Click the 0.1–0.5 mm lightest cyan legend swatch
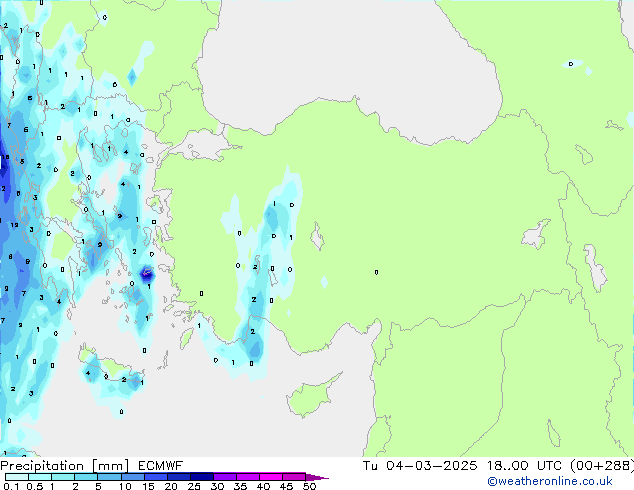Screen dimensions: 634x490 17,477
